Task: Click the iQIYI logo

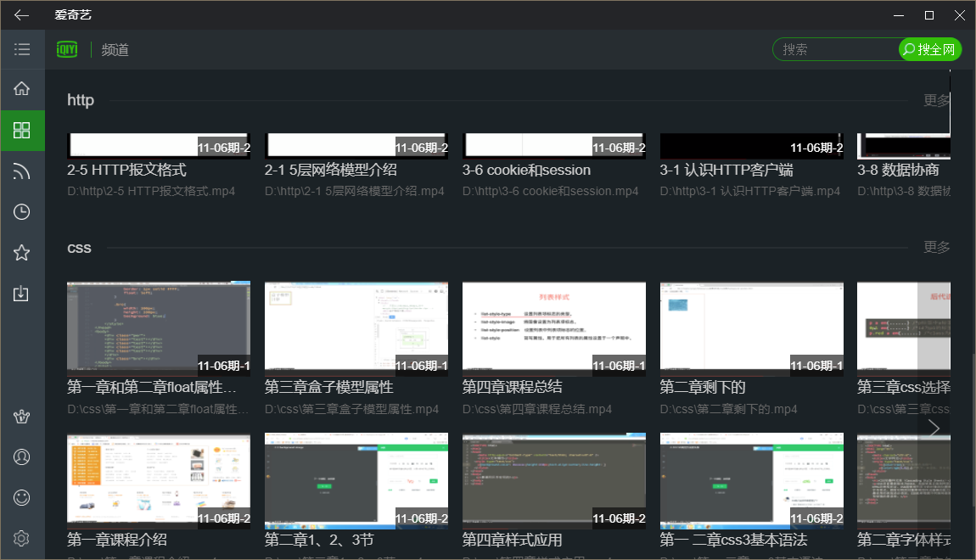Action: pyautogui.click(x=67, y=49)
